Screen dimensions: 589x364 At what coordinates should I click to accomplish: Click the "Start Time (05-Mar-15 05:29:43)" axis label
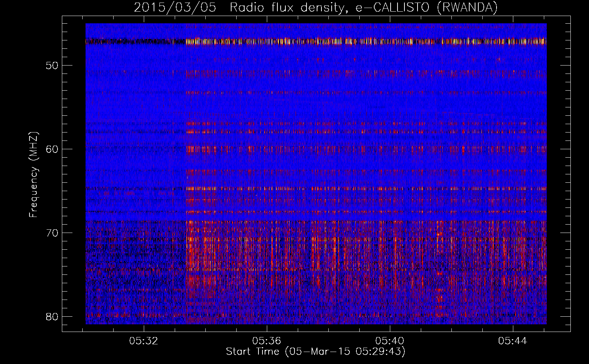(316, 352)
